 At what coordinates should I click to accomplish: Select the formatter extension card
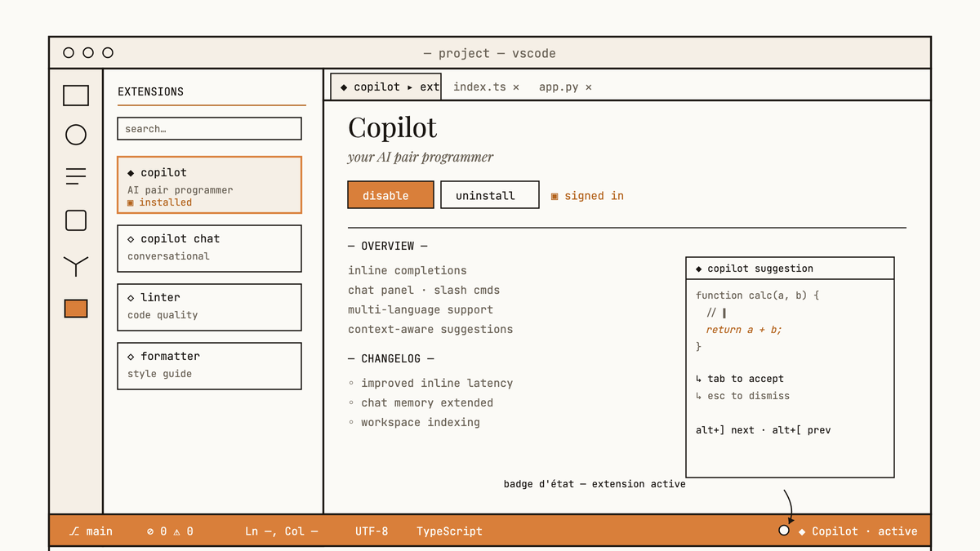[209, 366]
